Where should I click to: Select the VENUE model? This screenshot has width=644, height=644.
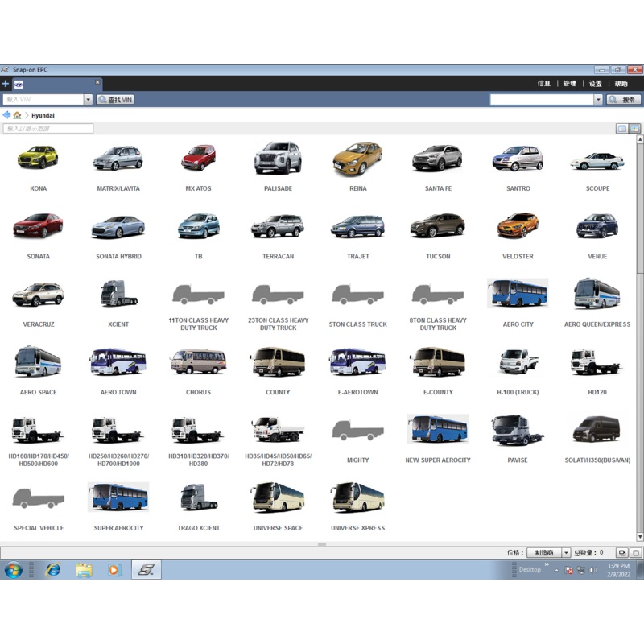tap(597, 225)
